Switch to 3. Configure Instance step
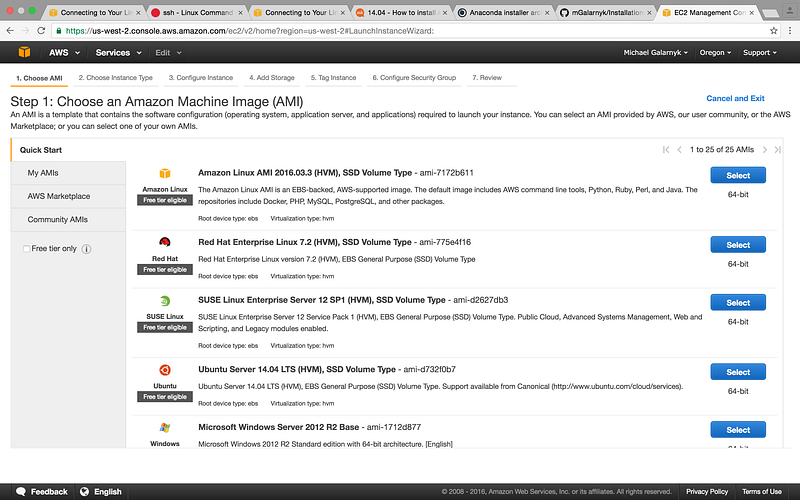Screen dimensions: 800x500 pos(201,78)
